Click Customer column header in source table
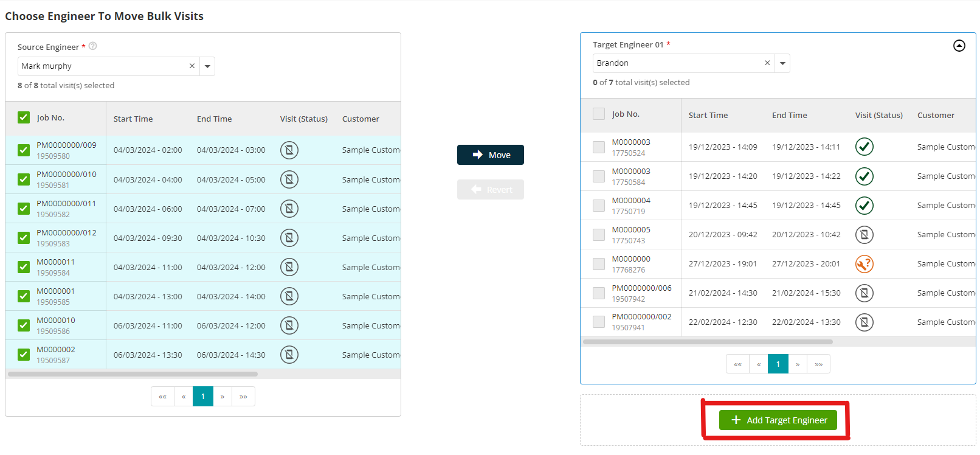Image resolution: width=980 pixels, height=455 pixels. [x=361, y=119]
